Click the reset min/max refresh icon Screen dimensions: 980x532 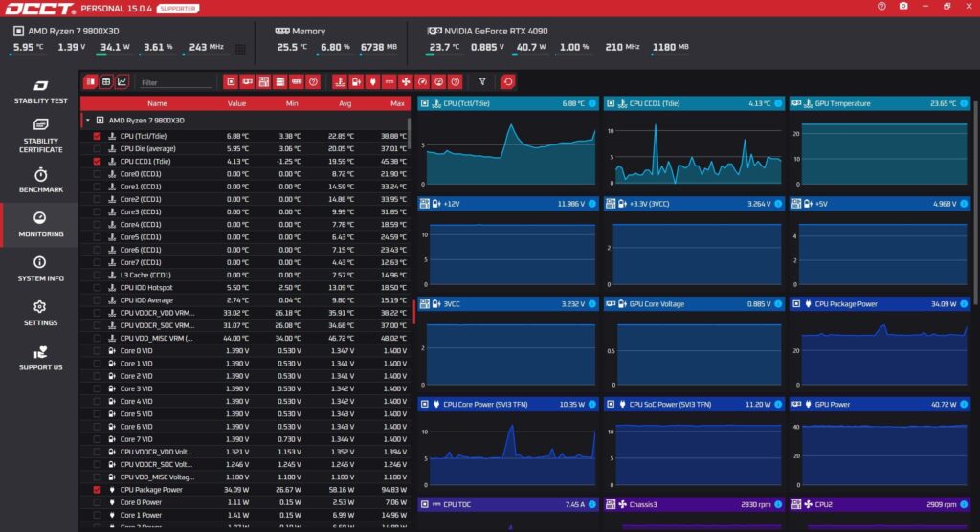pos(507,82)
